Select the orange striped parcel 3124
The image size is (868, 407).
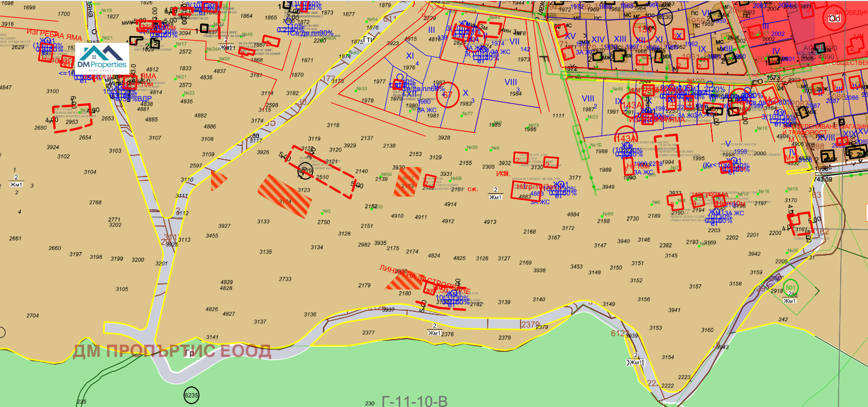coord(285,196)
